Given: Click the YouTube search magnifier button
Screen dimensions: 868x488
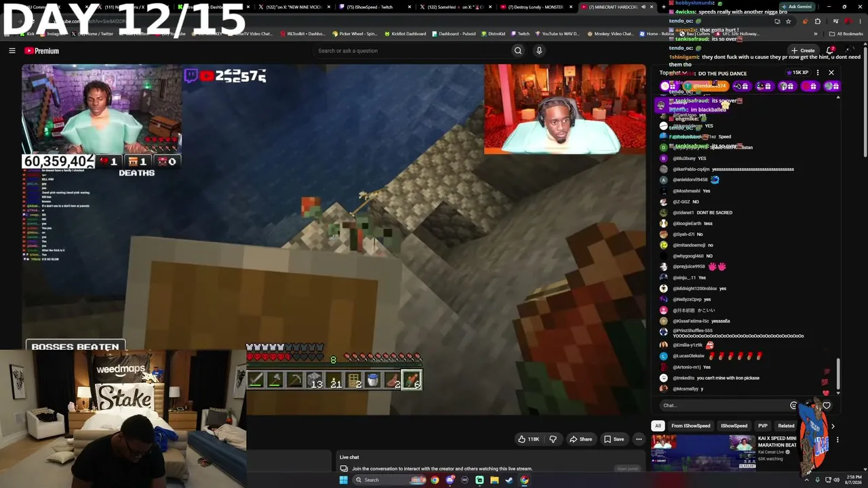Looking at the screenshot, I should (x=518, y=51).
